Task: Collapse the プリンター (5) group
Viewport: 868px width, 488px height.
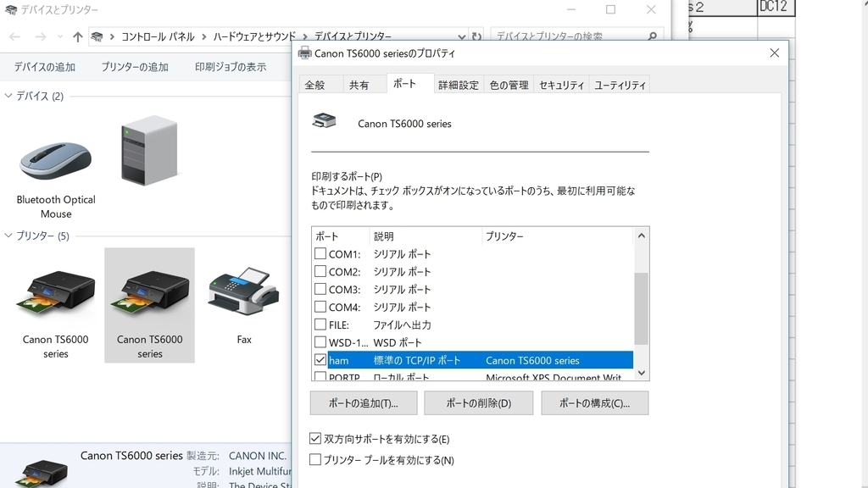Action: point(8,236)
